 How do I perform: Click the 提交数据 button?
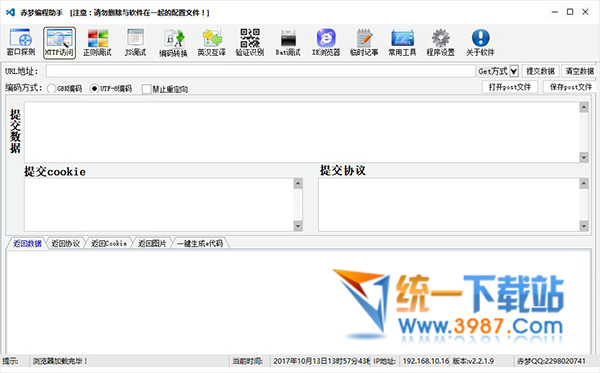click(x=540, y=71)
